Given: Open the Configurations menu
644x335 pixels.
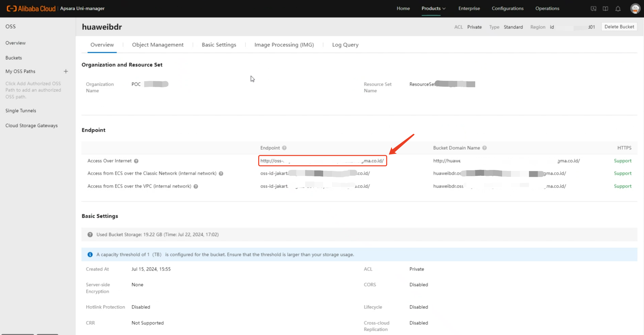Looking at the screenshot, I should [507, 9].
